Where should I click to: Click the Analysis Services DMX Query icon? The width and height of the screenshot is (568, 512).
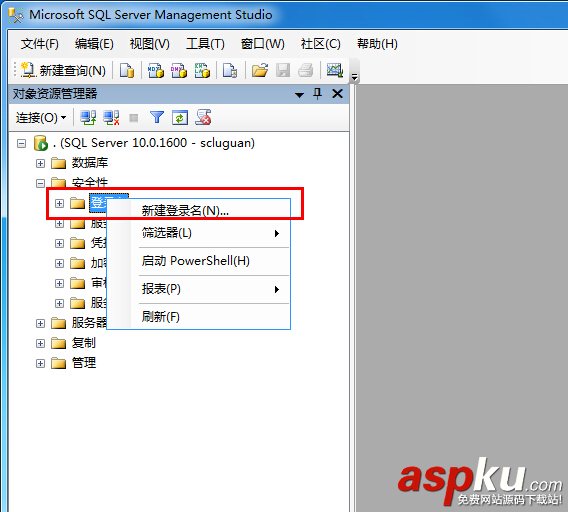(179, 70)
